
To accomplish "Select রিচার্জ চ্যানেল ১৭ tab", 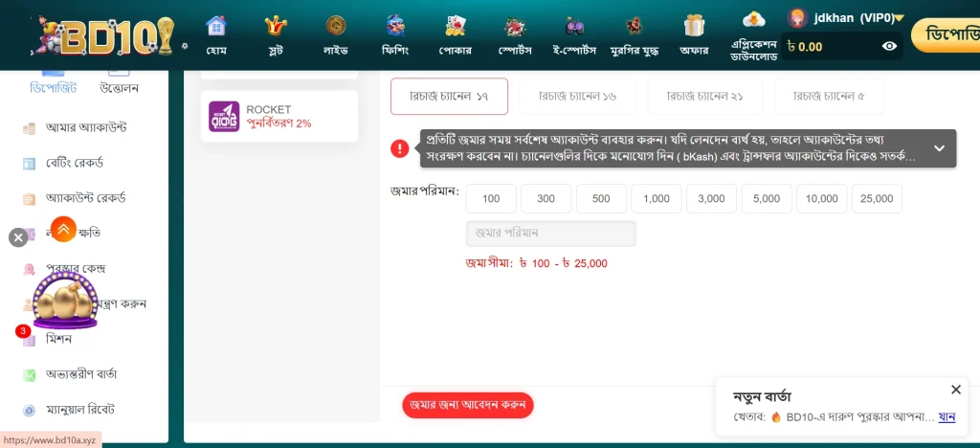I will pos(449,97).
